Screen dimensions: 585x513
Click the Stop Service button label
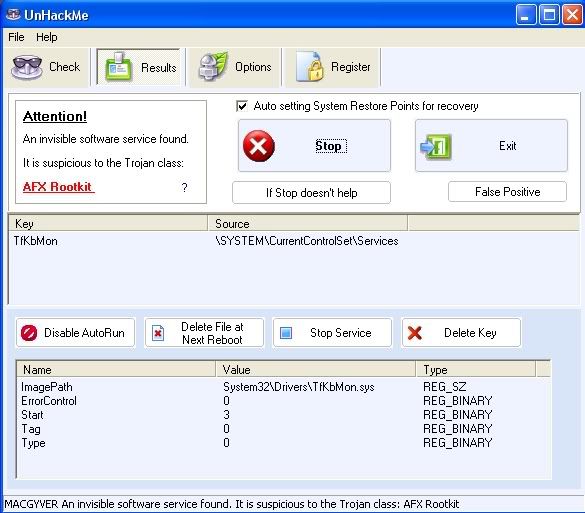(341, 333)
